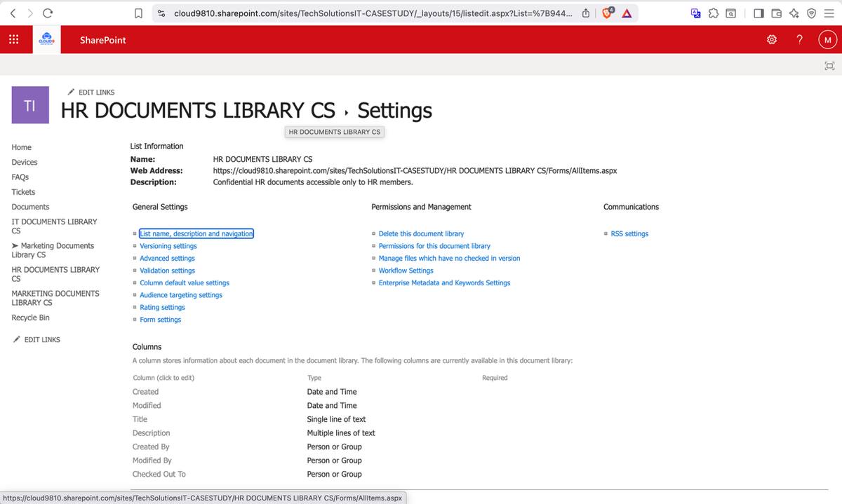Open Enterprise Metadata and Keywords Settings
842x504 pixels.
[x=444, y=282]
